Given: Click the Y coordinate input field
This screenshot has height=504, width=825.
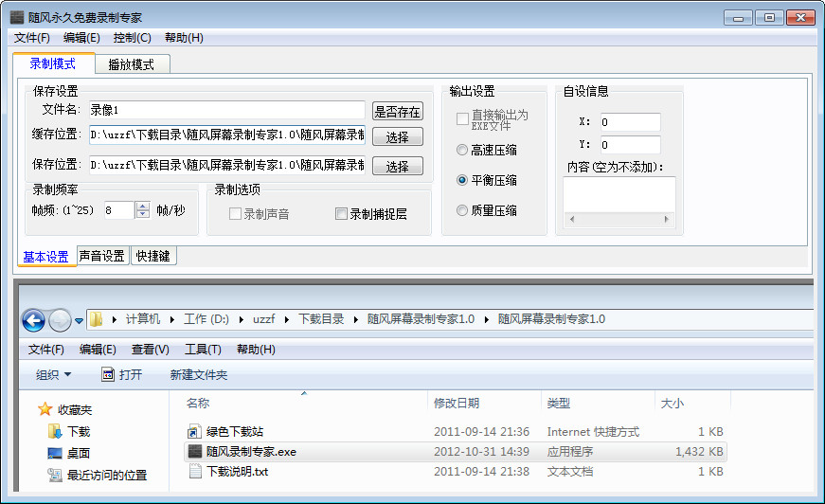Looking at the screenshot, I should 630,145.
